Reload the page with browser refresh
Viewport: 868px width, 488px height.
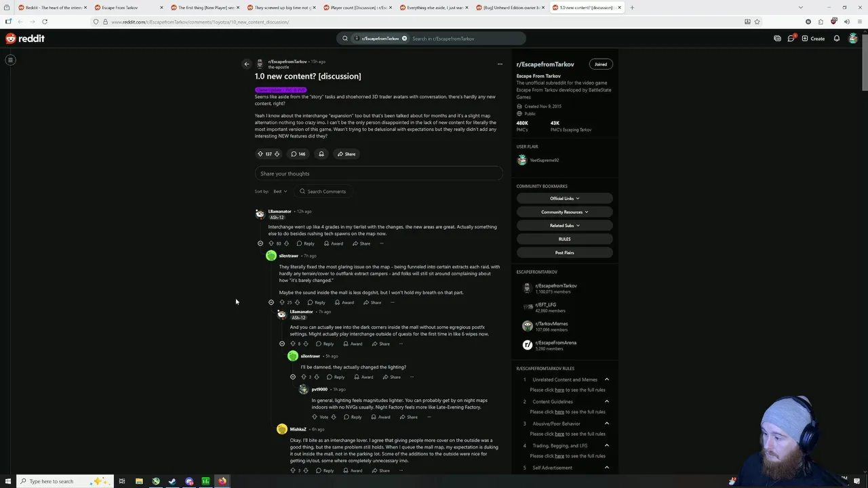[45, 22]
